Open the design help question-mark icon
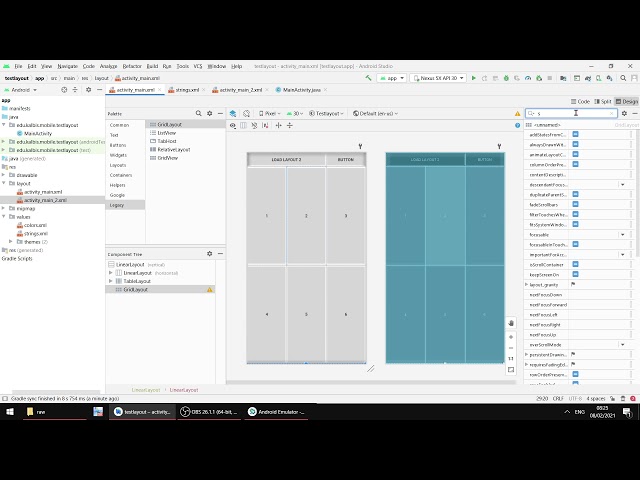This screenshot has width=640, height=480. [x=518, y=125]
